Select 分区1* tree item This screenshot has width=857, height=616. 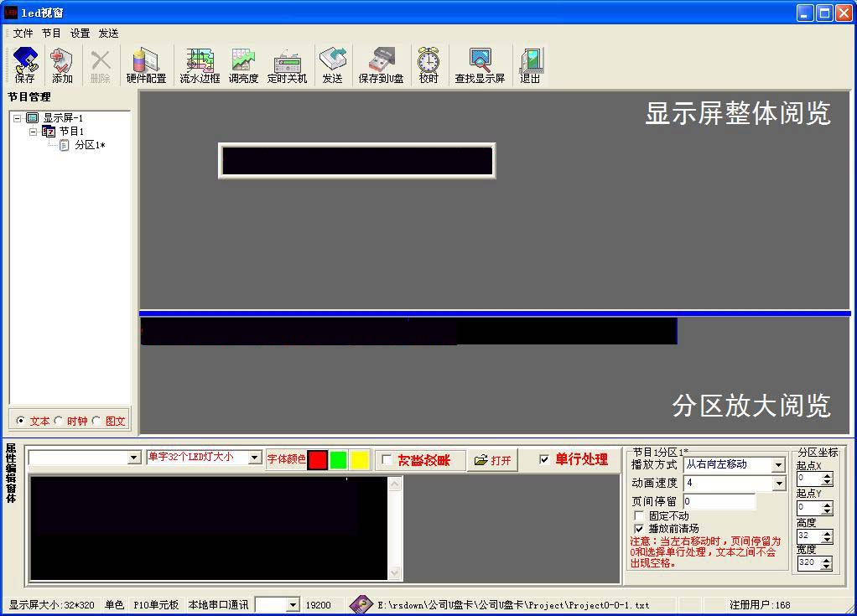(x=90, y=145)
